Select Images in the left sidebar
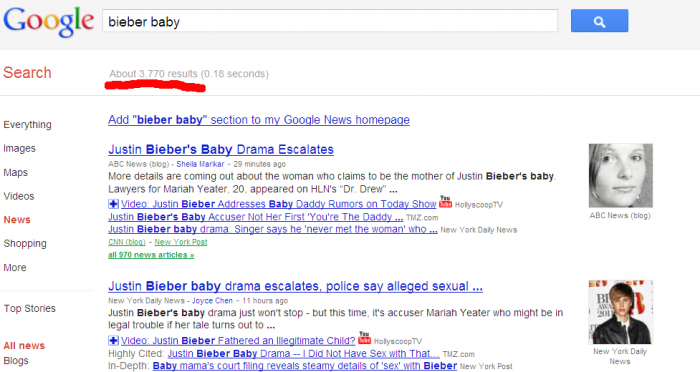 pos(19,148)
